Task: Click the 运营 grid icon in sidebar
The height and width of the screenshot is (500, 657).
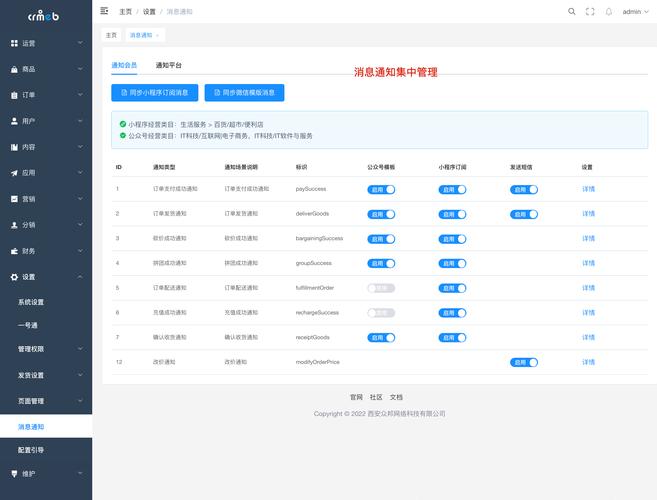Action: (14, 43)
